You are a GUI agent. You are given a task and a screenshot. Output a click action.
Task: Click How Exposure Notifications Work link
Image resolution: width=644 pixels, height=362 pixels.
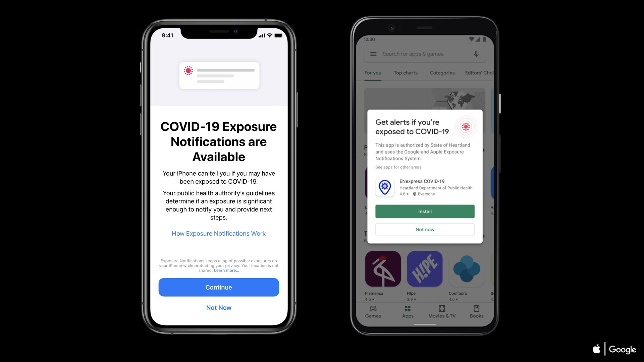click(218, 233)
